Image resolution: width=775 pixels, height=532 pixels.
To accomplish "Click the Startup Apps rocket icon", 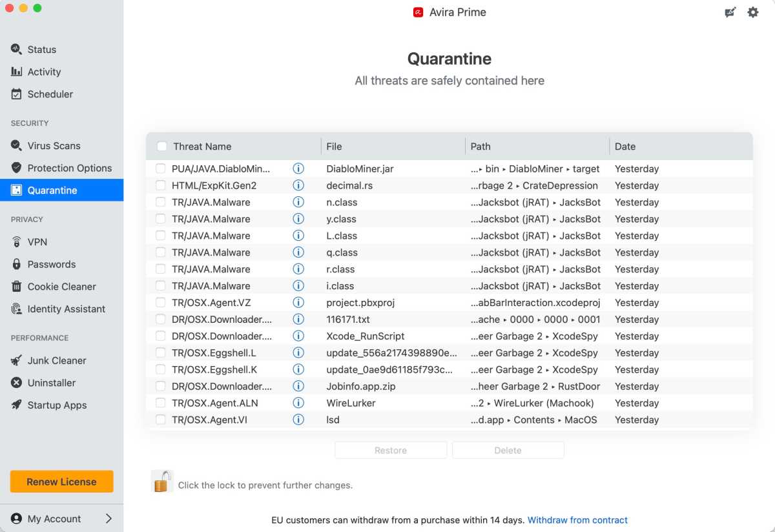I will [x=16, y=405].
